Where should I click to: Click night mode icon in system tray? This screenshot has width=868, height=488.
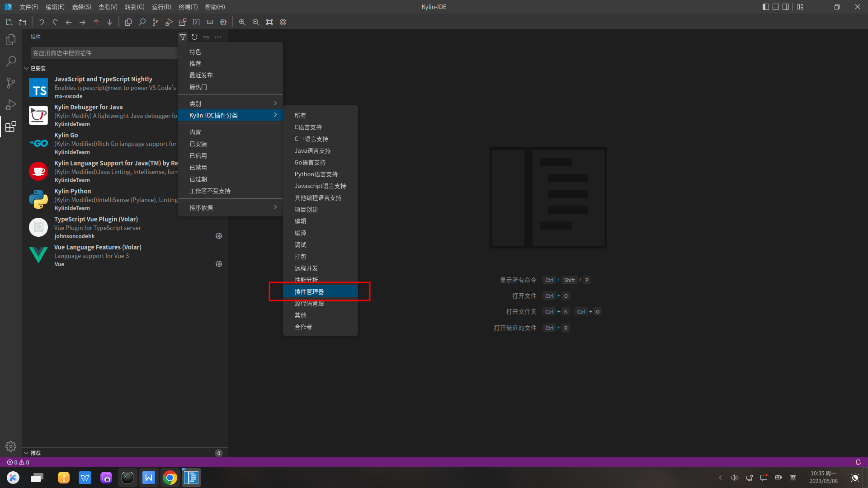855,478
